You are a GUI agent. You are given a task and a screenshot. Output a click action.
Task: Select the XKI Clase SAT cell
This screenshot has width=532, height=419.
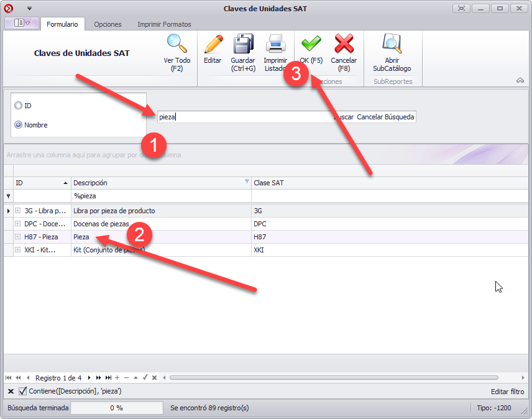click(390, 250)
